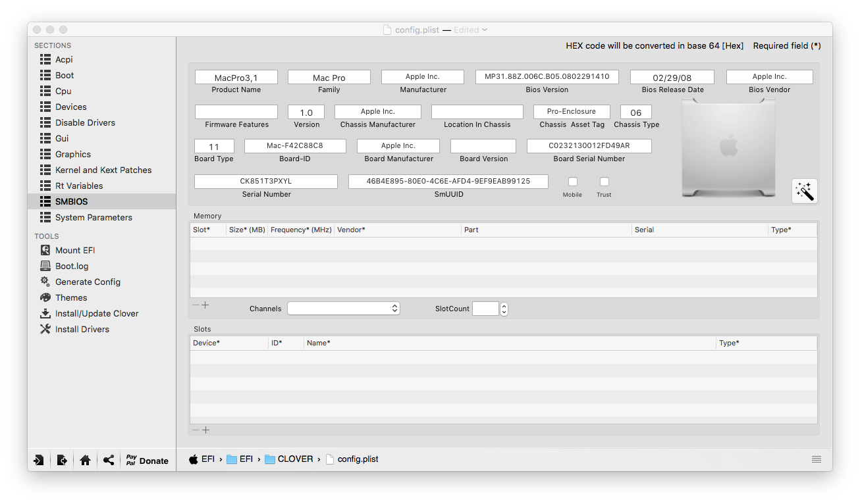Click the SlotCount stepper arrows
This screenshot has width=860, height=504.
[504, 309]
